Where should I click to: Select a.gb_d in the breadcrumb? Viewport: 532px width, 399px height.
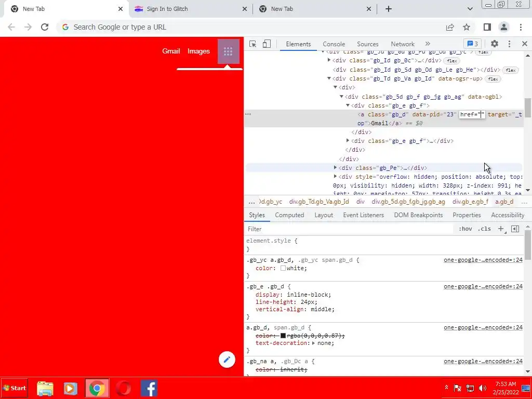(x=504, y=202)
